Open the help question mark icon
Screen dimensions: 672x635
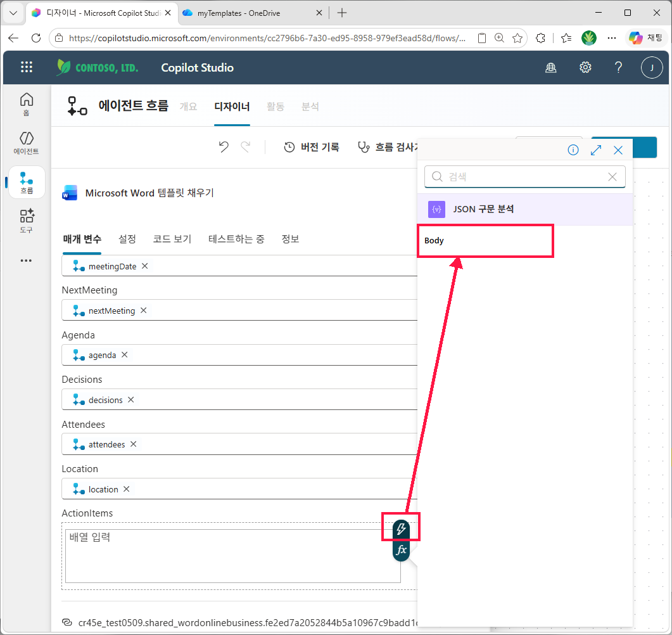click(x=618, y=67)
